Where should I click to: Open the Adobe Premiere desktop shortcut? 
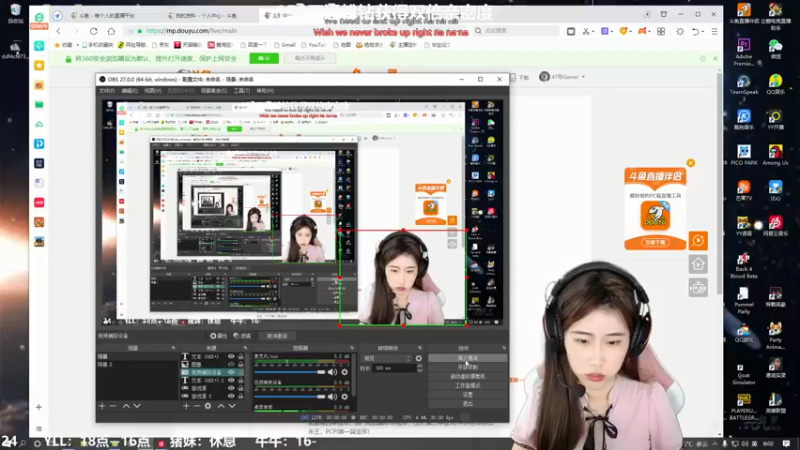(744, 52)
